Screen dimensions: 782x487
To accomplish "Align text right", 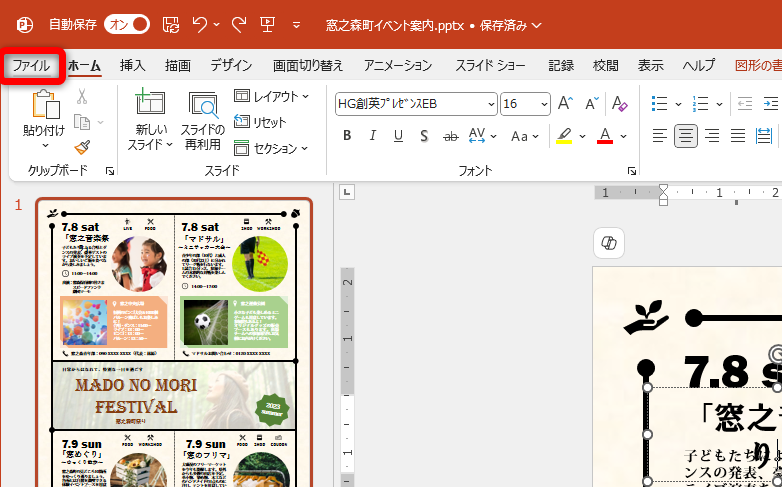I will 712,136.
